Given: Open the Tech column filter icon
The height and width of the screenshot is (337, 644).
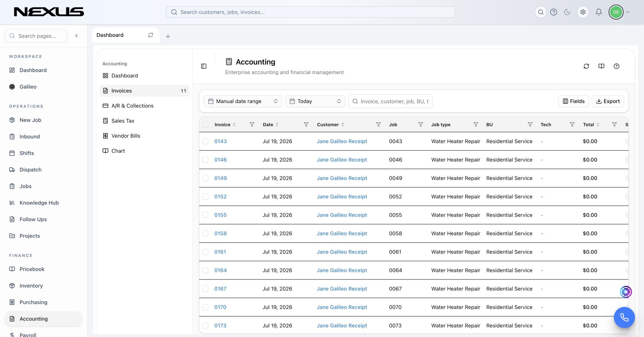Looking at the screenshot, I should point(572,124).
